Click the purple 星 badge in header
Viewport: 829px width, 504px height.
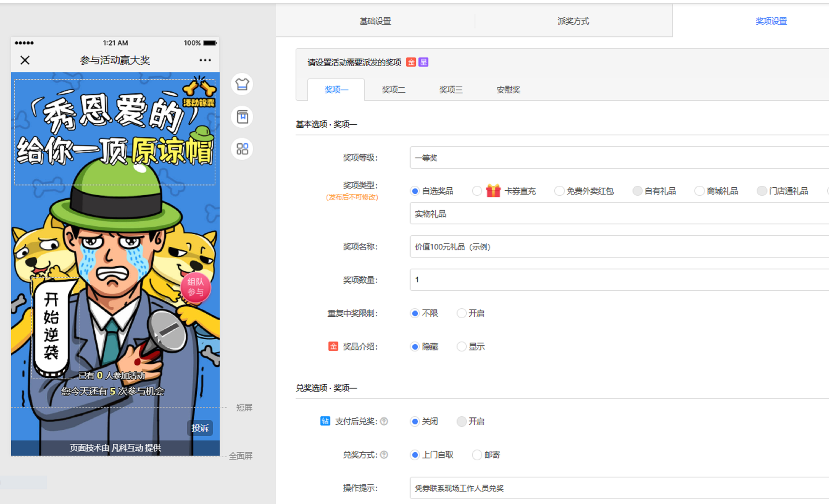[423, 62]
